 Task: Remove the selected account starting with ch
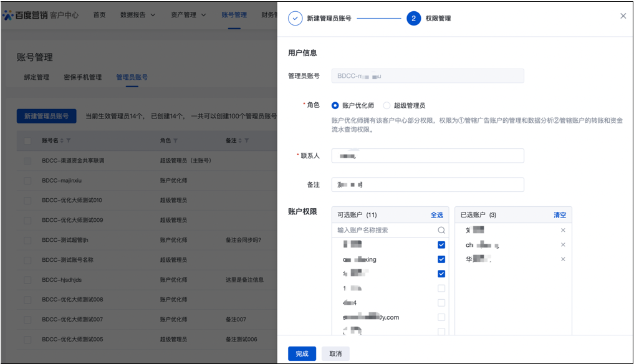(563, 245)
